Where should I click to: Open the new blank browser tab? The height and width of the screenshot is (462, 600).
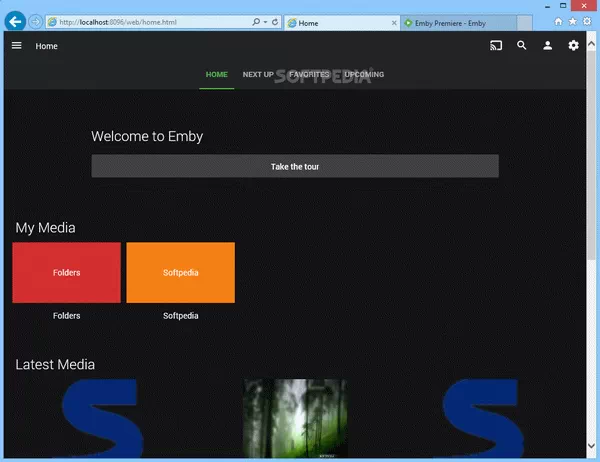[x=524, y=23]
